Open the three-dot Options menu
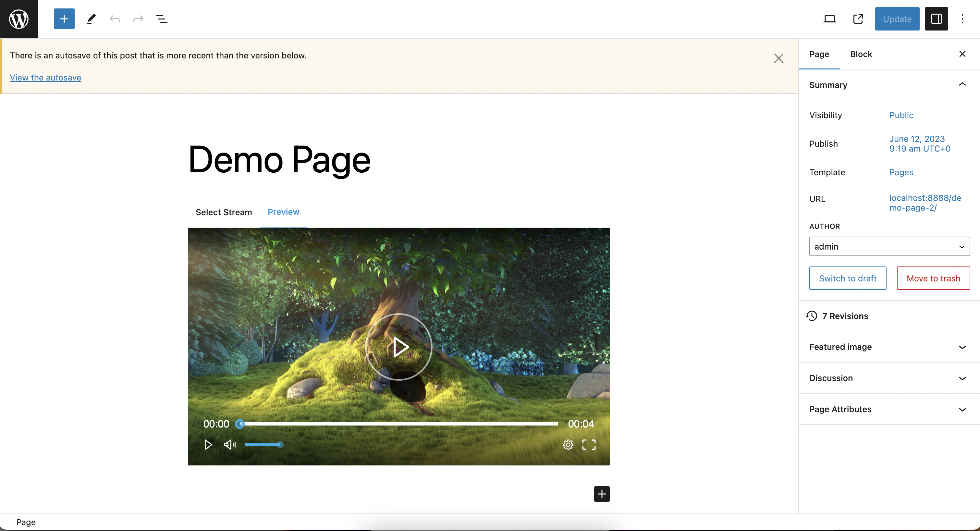This screenshot has height=531, width=980. (962, 19)
